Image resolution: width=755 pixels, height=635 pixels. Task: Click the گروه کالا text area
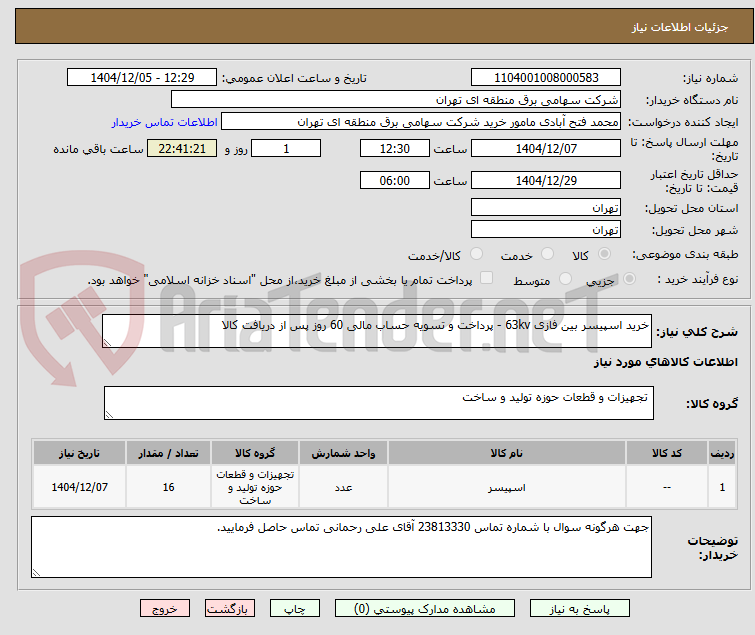click(x=378, y=403)
